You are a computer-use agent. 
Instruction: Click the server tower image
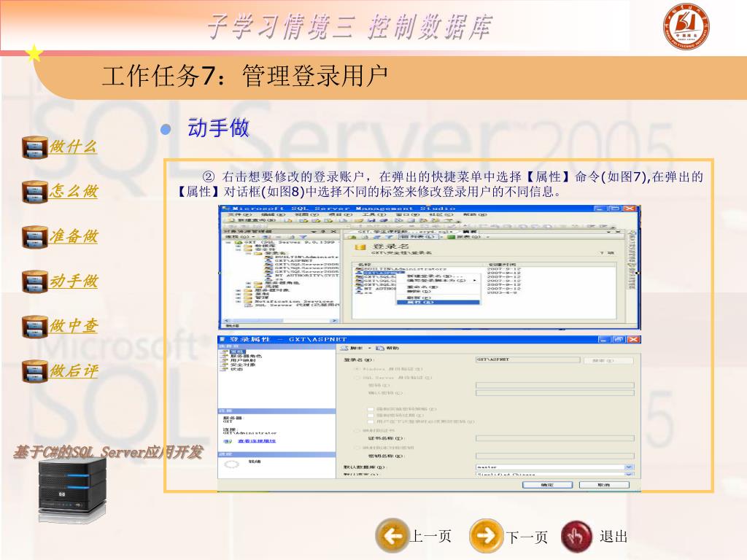[72, 491]
